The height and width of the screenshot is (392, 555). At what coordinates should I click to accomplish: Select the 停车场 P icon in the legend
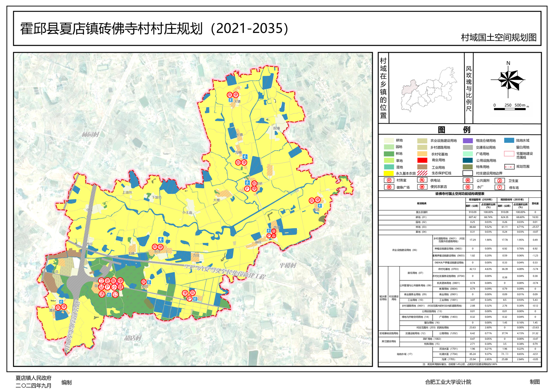coord(500,187)
